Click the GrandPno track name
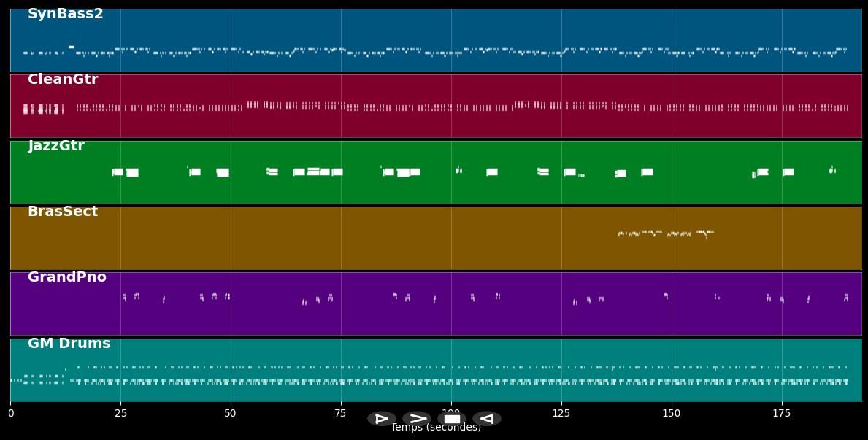Image resolution: width=868 pixels, height=440 pixels. [x=67, y=277]
